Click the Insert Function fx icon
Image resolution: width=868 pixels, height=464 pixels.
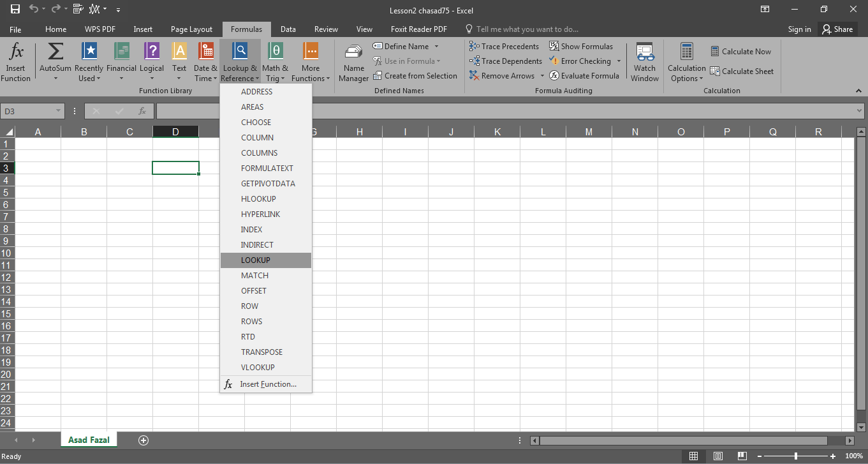(x=16, y=52)
